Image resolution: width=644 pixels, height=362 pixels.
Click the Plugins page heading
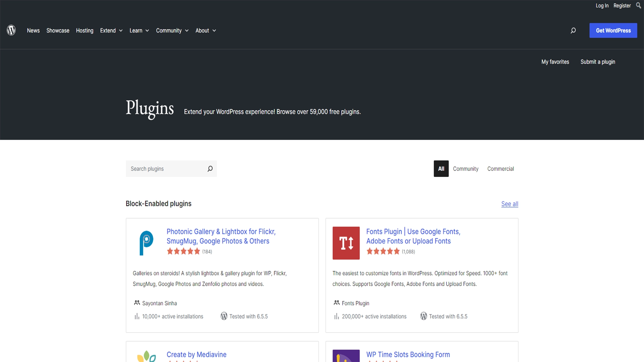(x=150, y=109)
